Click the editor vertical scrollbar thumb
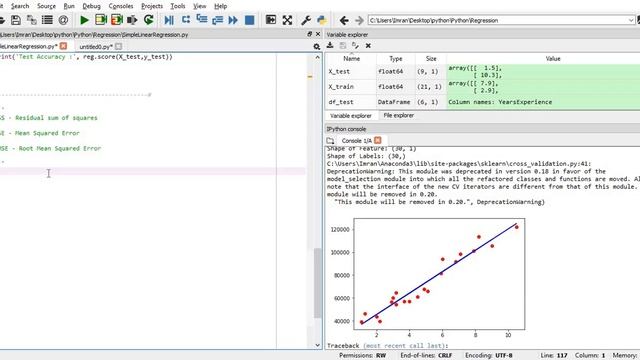The image size is (640, 360). (x=318, y=282)
